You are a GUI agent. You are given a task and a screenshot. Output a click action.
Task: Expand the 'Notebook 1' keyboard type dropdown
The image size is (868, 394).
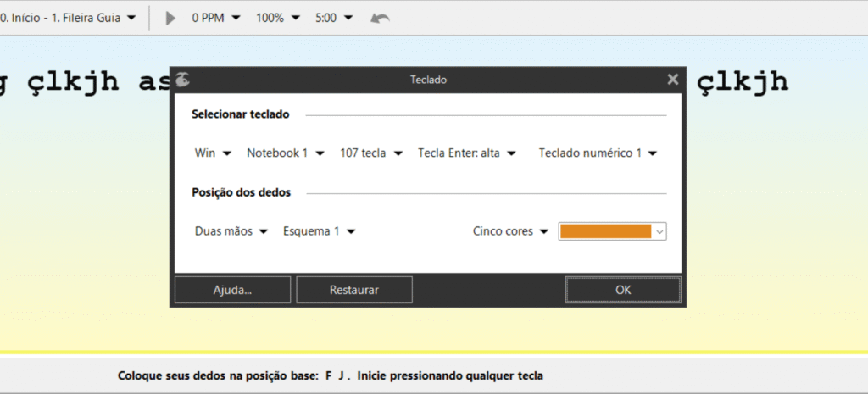tap(286, 153)
